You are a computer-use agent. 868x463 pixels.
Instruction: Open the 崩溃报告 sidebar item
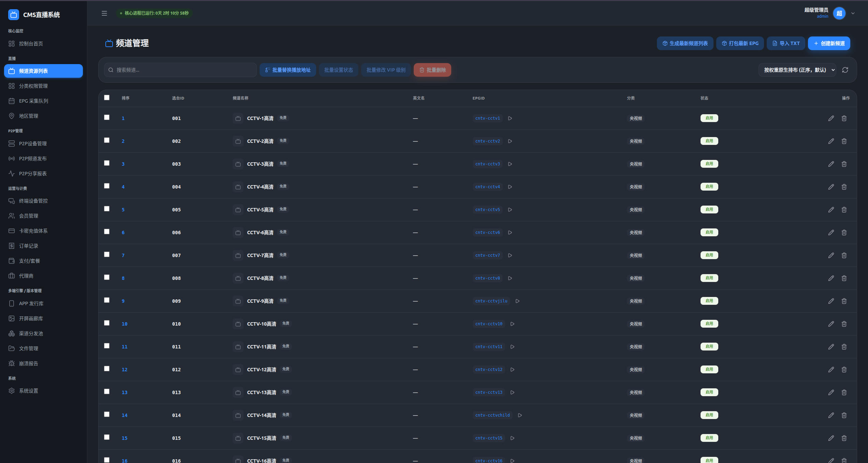click(43, 363)
